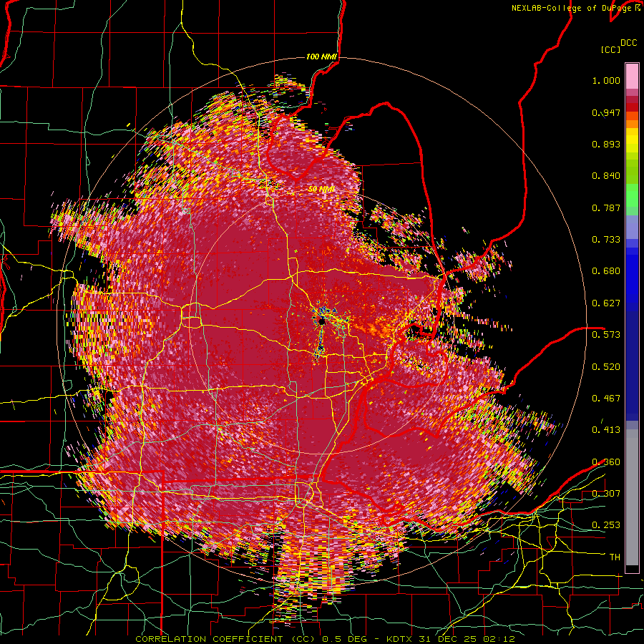Viewport: 644px width, 644px height.
Task: Click the 0.627 value on color scale
Action: [606, 303]
